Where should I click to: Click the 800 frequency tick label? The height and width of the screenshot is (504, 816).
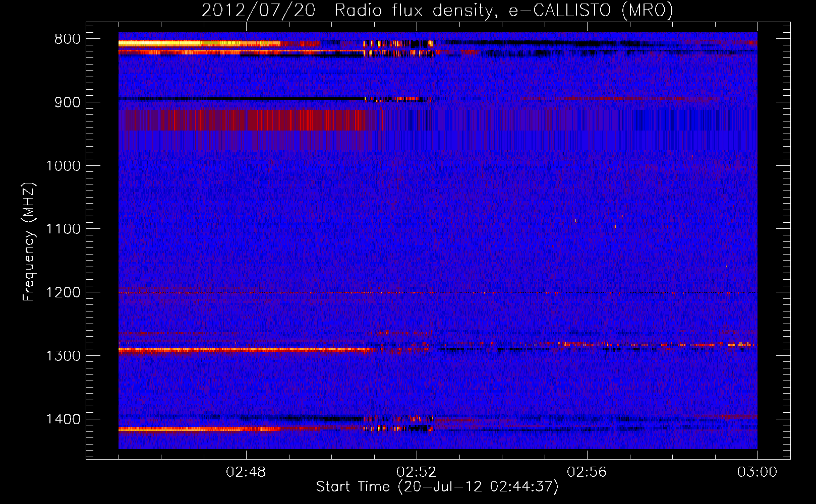coord(68,39)
